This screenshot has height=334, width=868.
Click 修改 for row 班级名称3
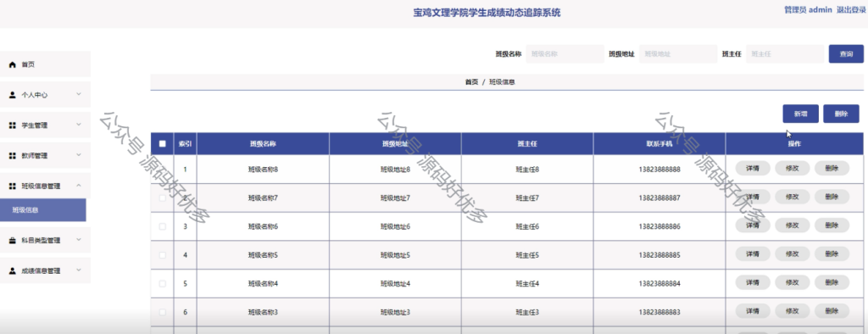[x=793, y=311]
